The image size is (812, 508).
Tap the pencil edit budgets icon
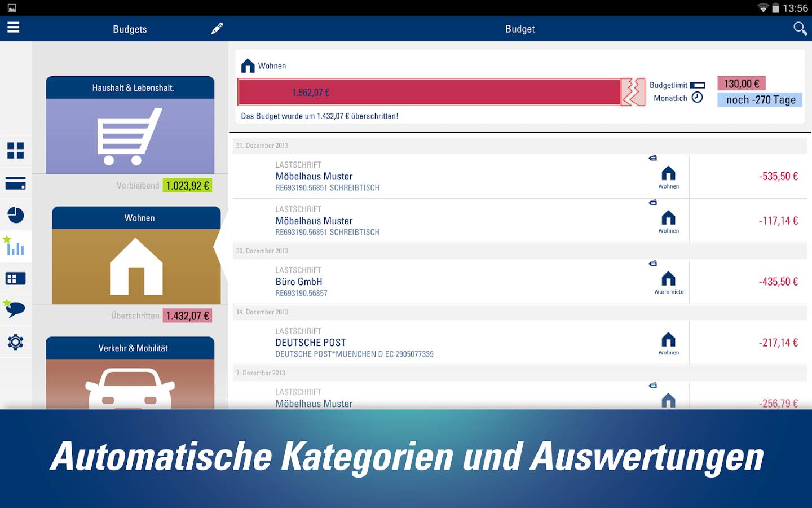point(217,29)
